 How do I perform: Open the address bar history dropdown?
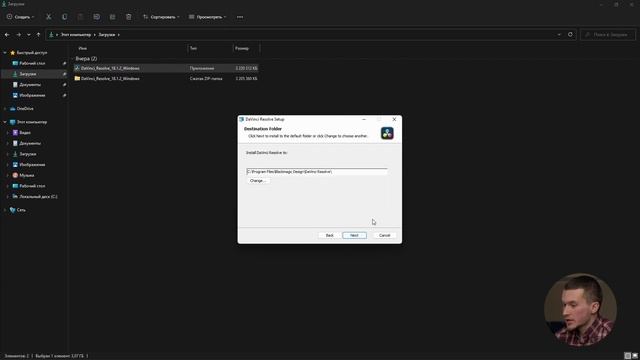click(559, 35)
